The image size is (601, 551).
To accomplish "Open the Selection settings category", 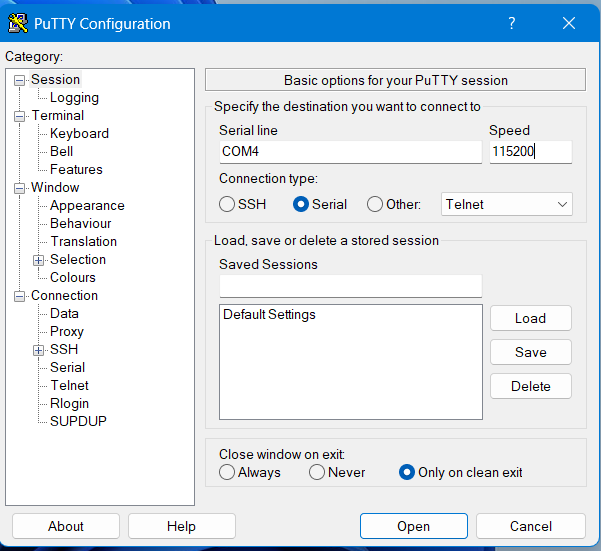I will 78,259.
